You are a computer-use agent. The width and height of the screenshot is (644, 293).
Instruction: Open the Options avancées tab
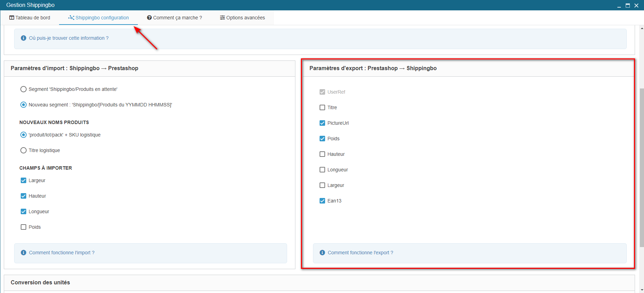243,18
